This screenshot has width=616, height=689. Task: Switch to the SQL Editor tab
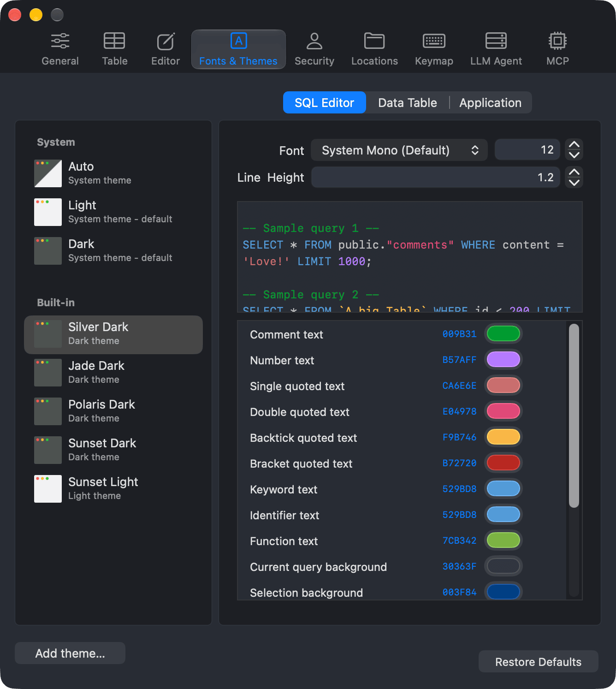click(325, 102)
